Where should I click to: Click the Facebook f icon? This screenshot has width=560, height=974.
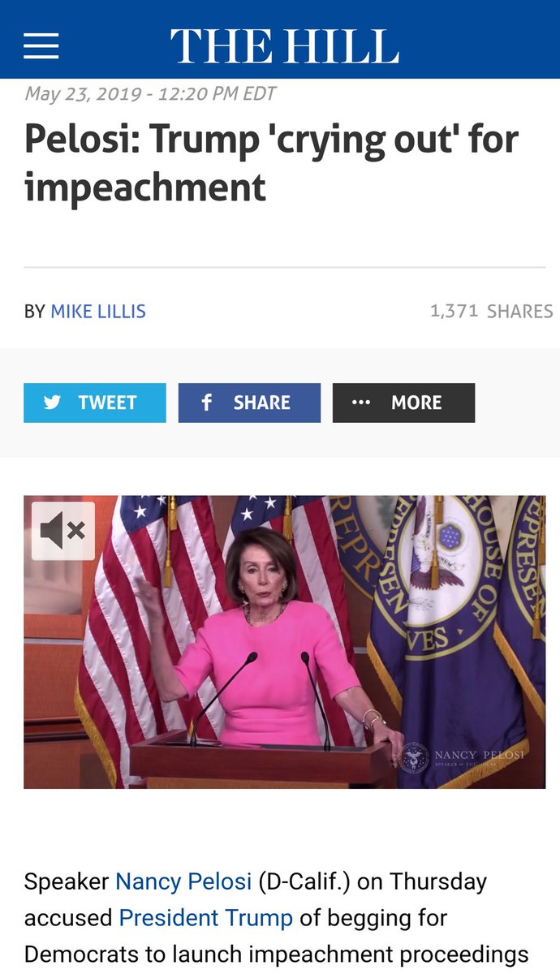pyautogui.click(x=207, y=403)
